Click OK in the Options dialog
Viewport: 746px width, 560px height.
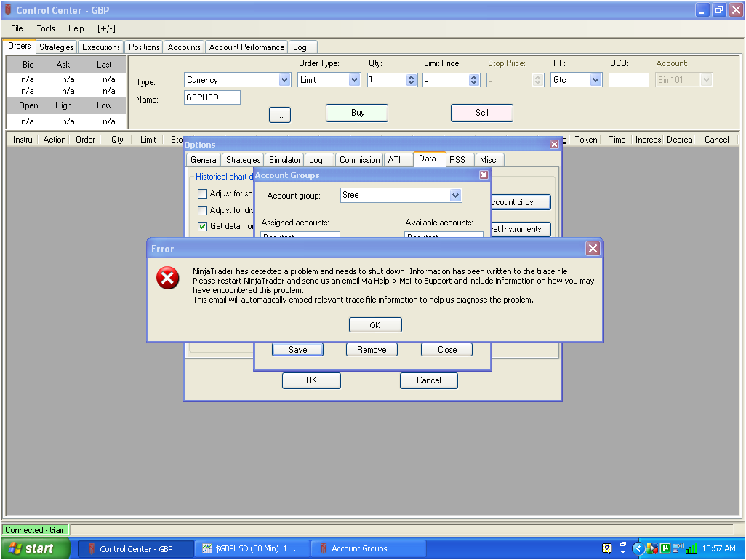312,380
